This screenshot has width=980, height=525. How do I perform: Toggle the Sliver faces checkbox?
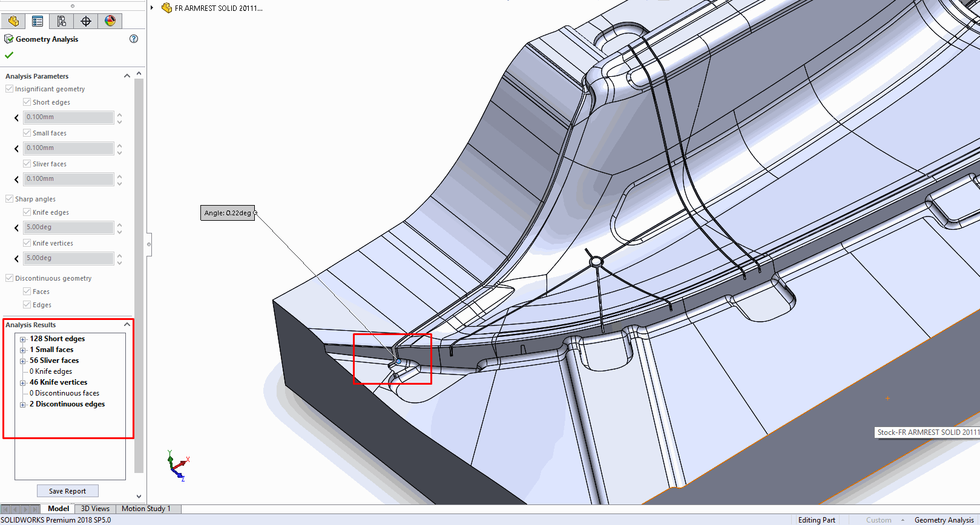27,164
